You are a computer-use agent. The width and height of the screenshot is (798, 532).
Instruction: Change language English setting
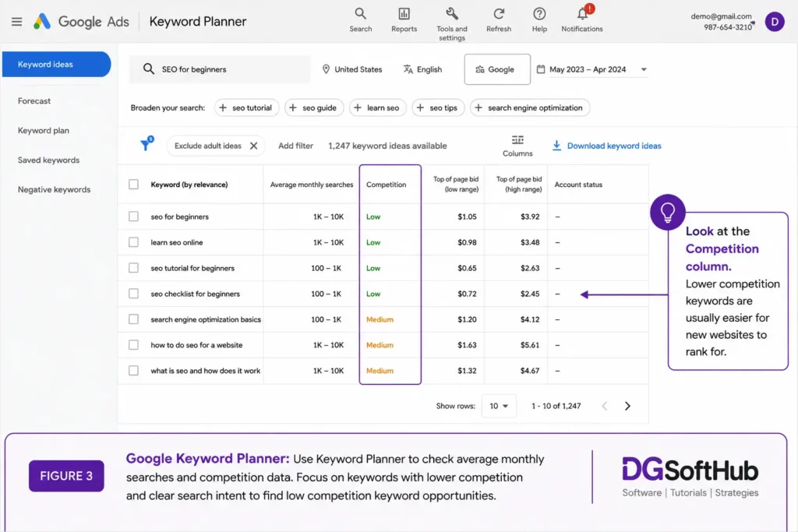click(422, 69)
